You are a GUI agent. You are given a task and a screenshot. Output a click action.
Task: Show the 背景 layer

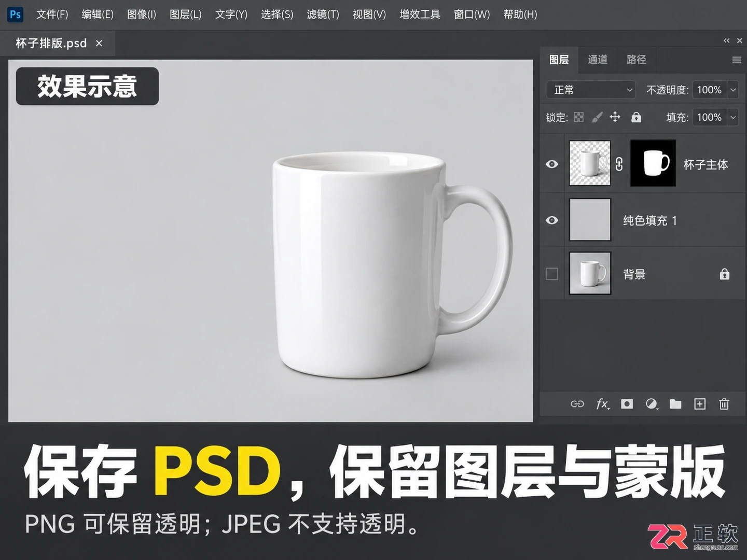(x=552, y=274)
